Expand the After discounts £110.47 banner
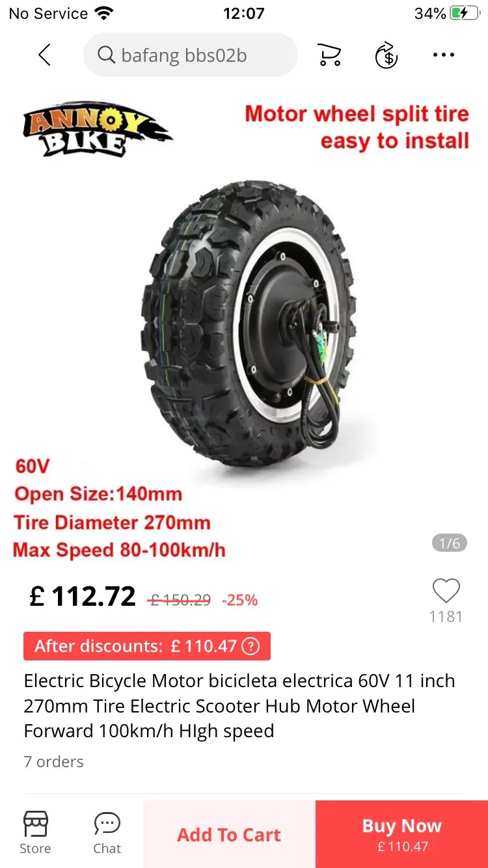This screenshot has width=488, height=868. coord(147,646)
